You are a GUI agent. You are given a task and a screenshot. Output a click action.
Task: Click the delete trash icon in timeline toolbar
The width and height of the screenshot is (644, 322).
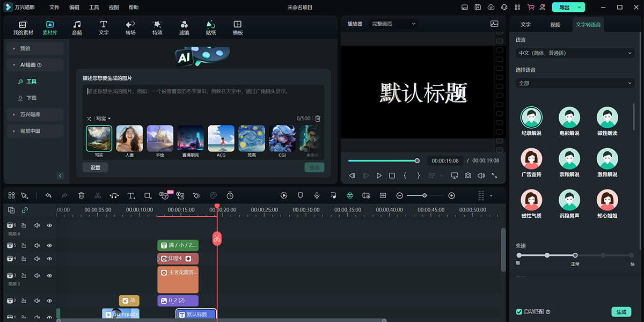[81, 196]
